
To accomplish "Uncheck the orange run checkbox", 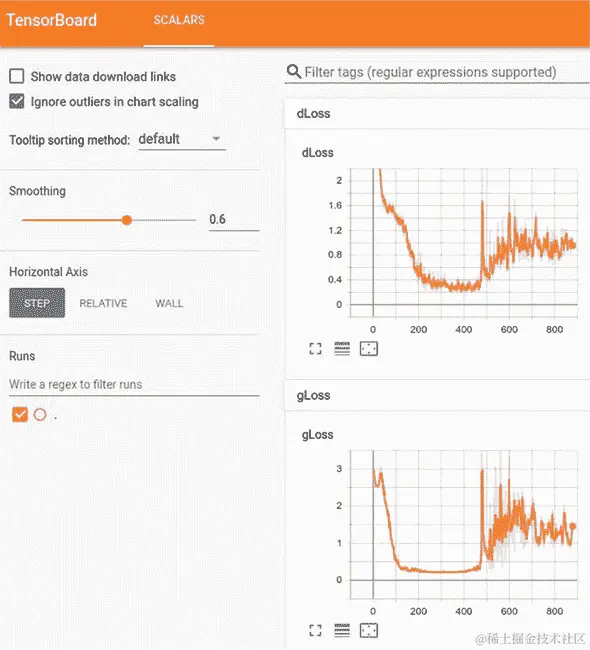I will (20, 414).
